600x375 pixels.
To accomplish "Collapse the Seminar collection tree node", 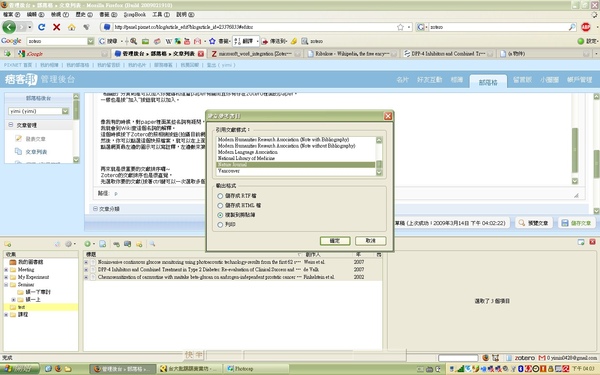I will click(6, 285).
